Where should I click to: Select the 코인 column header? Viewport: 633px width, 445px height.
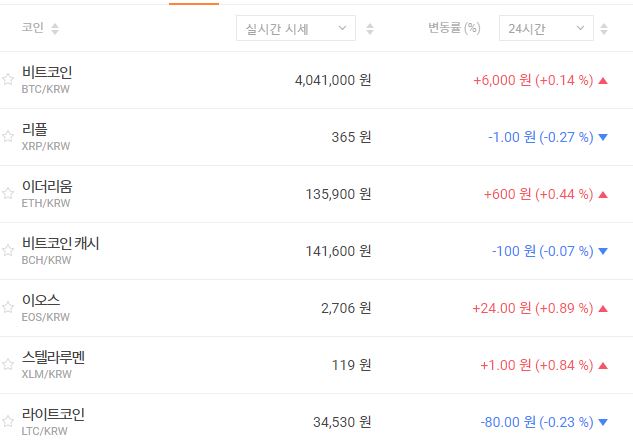pos(32,29)
